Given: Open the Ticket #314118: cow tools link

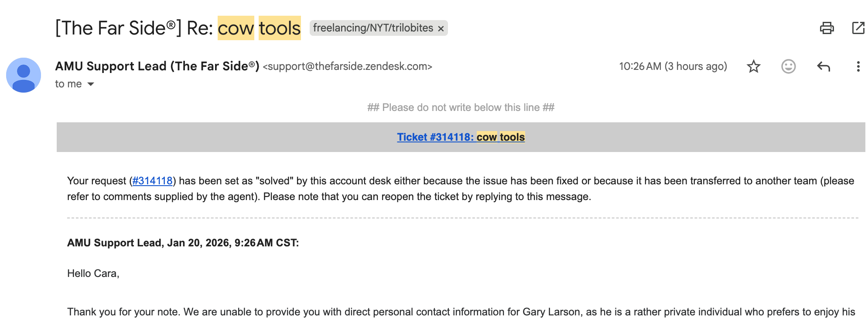Looking at the screenshot, I should [x=461, y=137].
